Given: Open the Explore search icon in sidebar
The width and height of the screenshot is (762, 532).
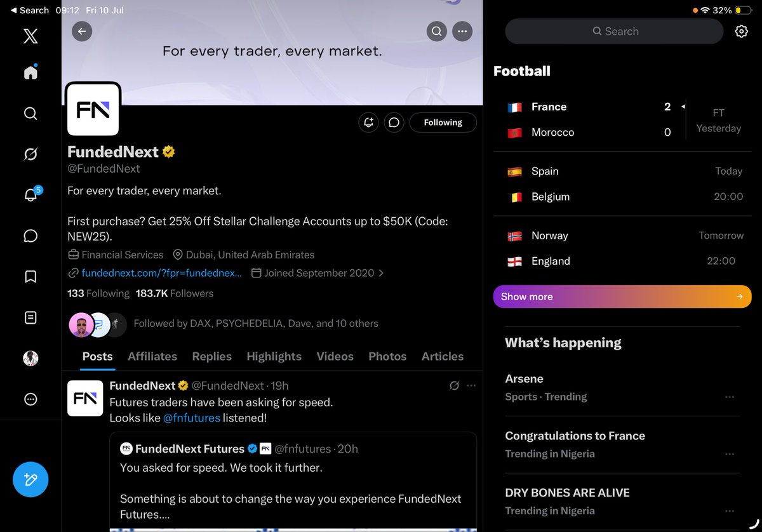Looking at the screenshot, I should pyautogui.click(x=30, y=114).
